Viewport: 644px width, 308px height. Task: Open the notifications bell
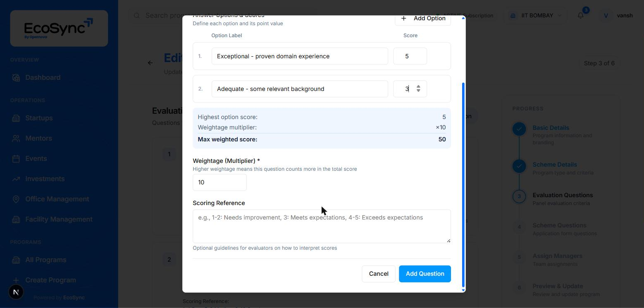(x=581, y=15)
